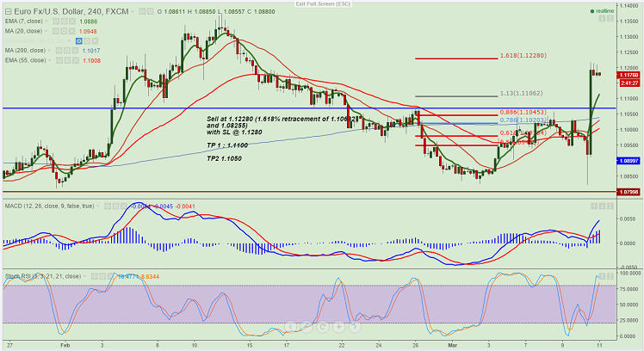Zoom in with the plus button
The image size is (644, 351).
pos(339,327)
